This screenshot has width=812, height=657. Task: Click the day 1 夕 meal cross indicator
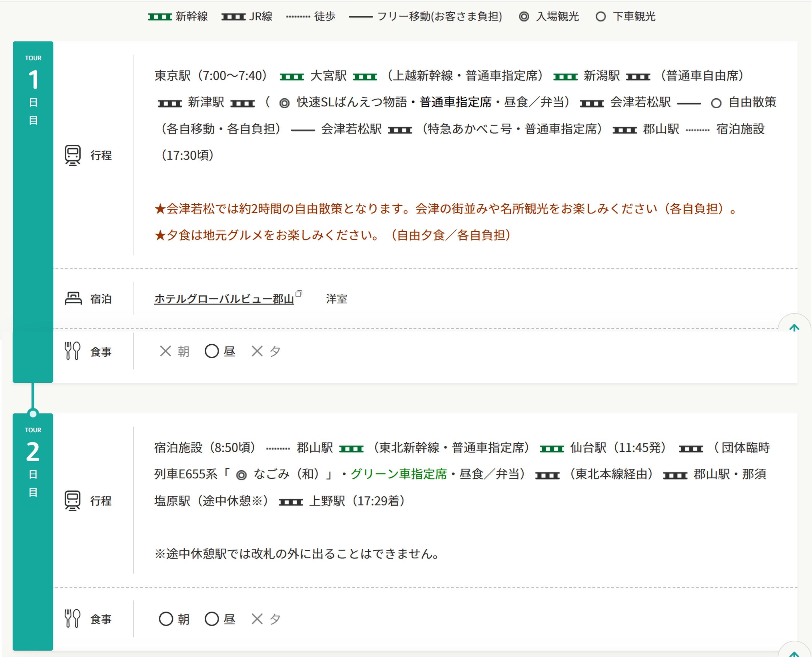(257, 351)
